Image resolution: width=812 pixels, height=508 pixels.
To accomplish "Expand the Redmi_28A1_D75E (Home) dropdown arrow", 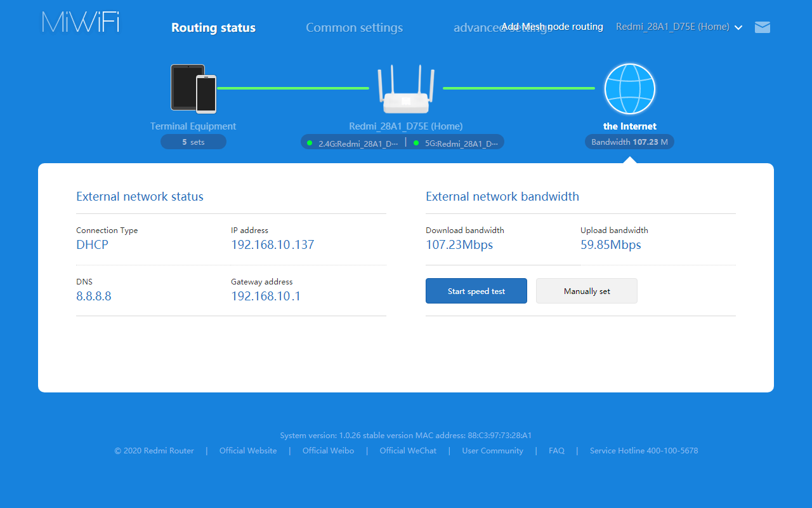I will tap(738, 27).
